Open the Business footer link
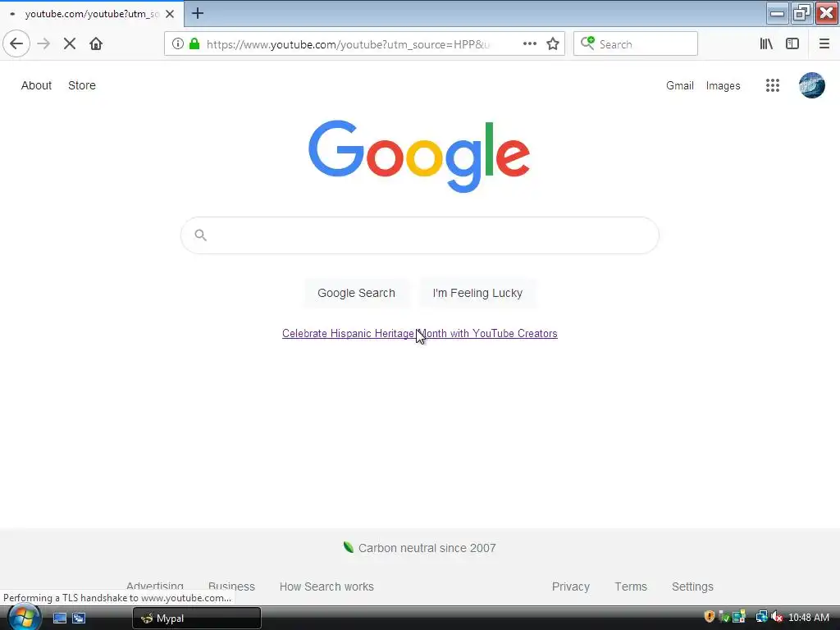 [231, 587]
